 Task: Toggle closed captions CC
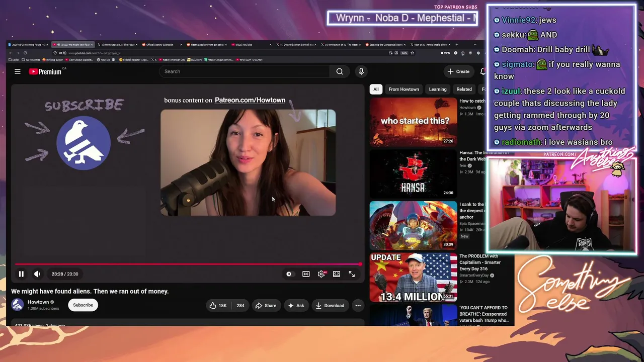coord(306,274)
